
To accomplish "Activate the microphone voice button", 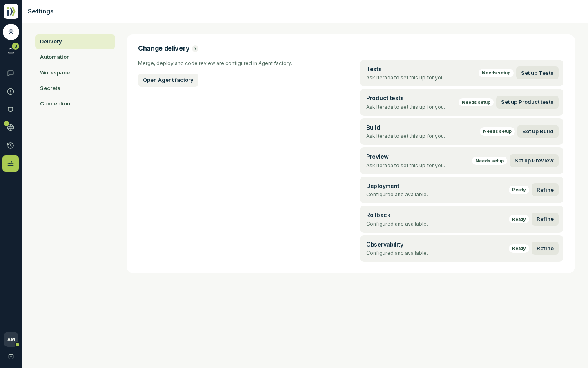I will point(11,32).
